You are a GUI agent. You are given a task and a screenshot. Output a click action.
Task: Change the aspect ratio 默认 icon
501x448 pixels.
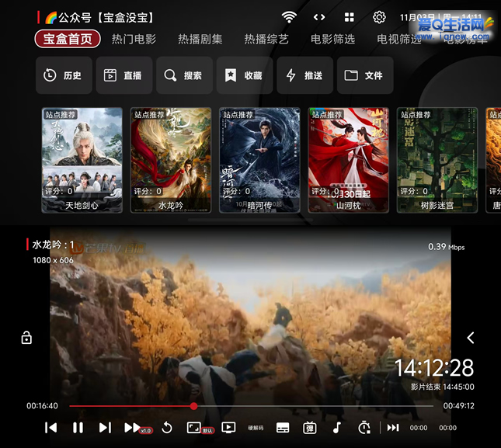pyautogui.click(x=200, y=428)
